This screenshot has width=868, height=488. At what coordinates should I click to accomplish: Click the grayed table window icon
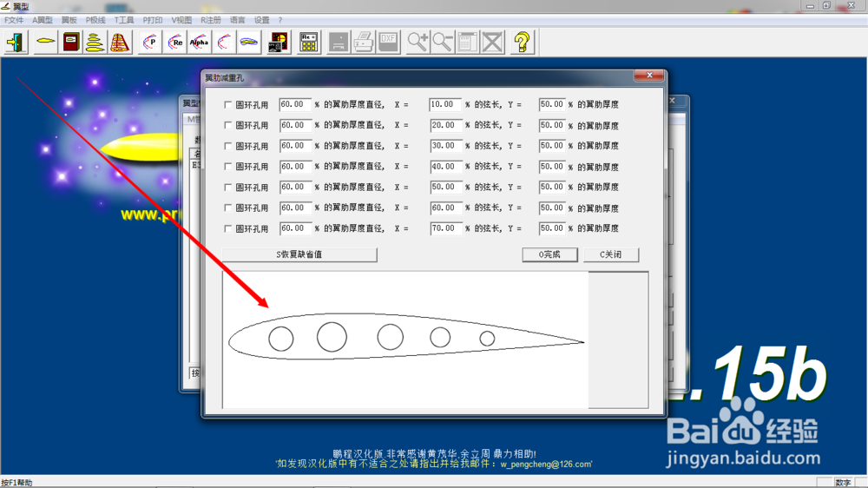coord(467,42)
